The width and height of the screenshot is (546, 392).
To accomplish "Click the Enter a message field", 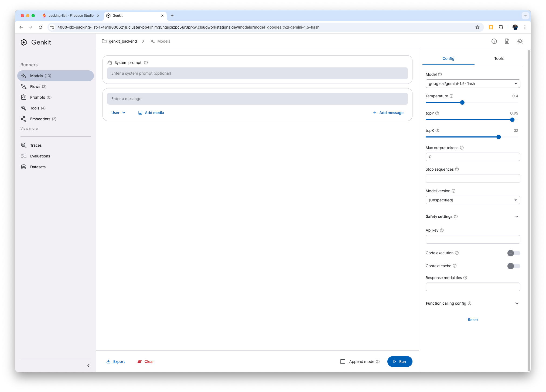I will (257, 99).
